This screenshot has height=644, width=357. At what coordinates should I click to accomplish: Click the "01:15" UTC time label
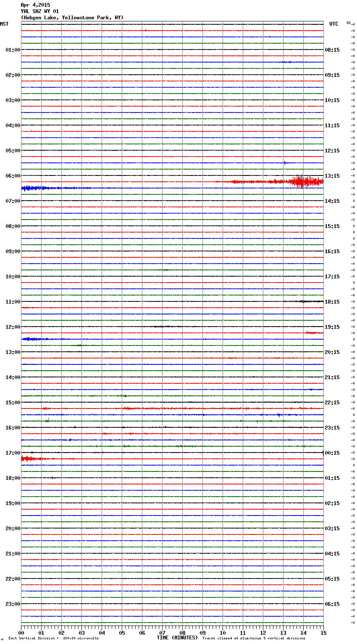click(x=332, y=478)
